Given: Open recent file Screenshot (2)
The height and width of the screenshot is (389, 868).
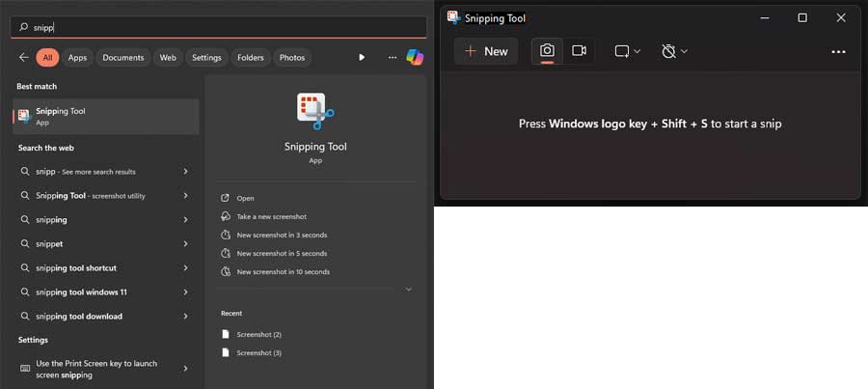Looking at the screenshot, I should 259,335.
